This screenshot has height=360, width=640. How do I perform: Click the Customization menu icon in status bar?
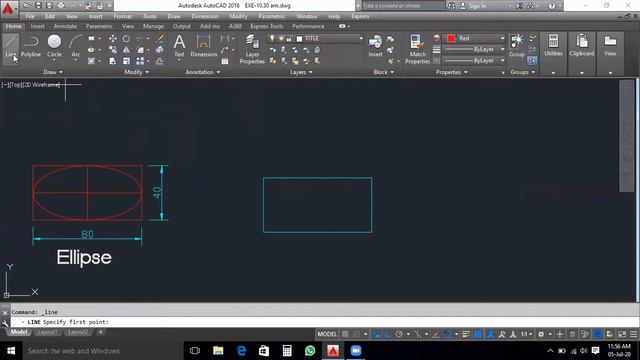pyautogui.click(x=633, y=334)
